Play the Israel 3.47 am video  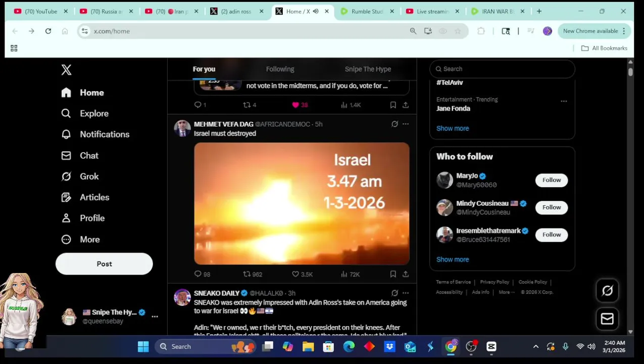(x=302, y=203)
